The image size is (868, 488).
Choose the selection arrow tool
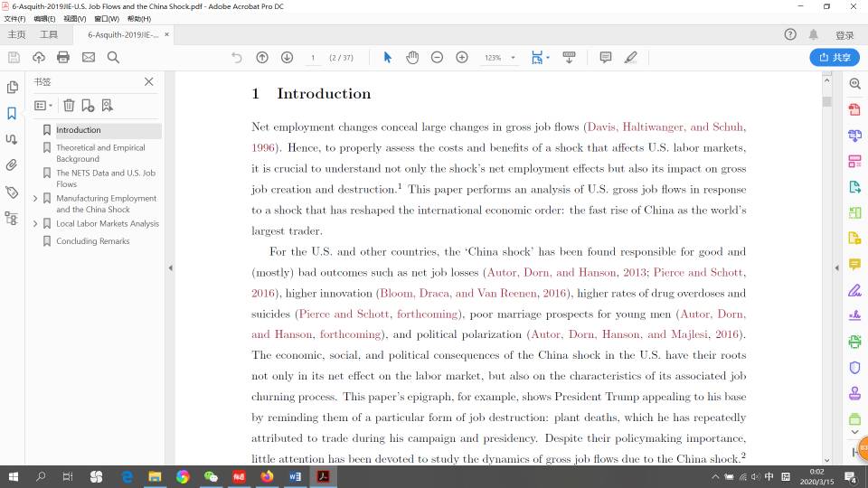coord(388,58)
